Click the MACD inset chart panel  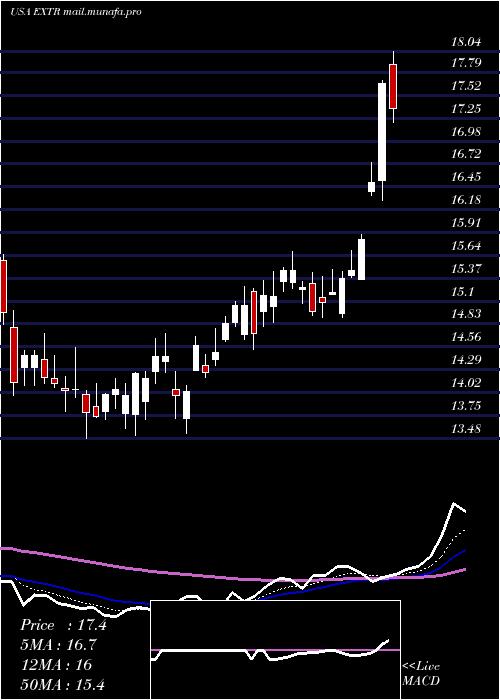coord(275,650)
